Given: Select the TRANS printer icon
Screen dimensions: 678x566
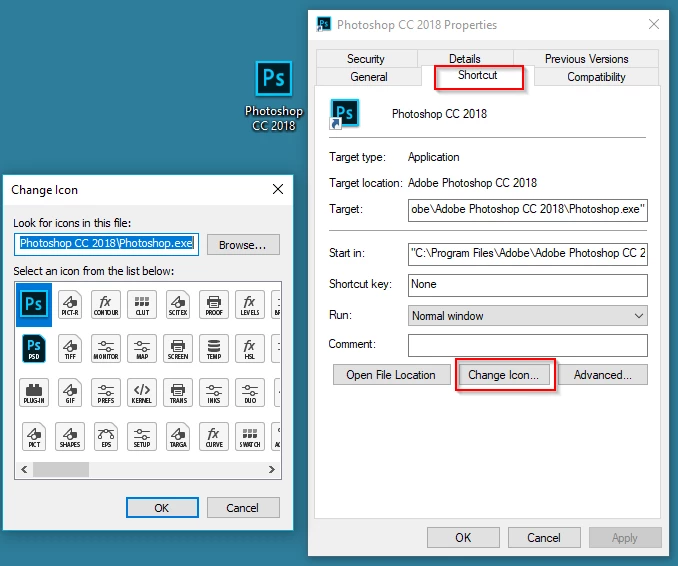Looking at the screenshot, I should pos(178,393).
